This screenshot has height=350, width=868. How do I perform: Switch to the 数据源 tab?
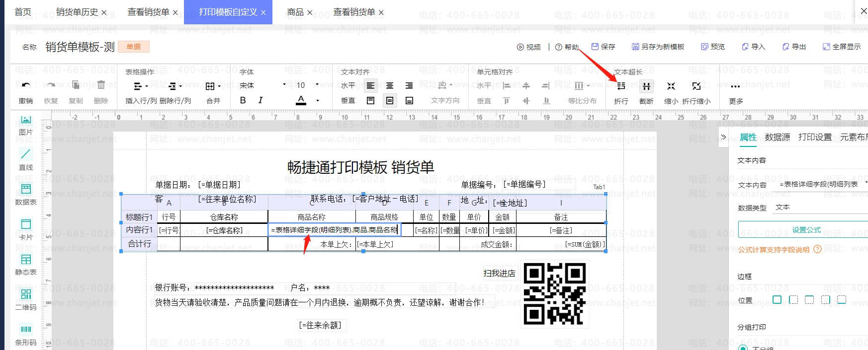(777, 138)
